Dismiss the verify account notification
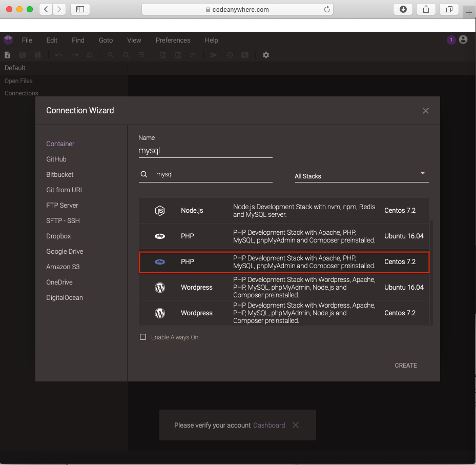476x465 pixels. 295,425
